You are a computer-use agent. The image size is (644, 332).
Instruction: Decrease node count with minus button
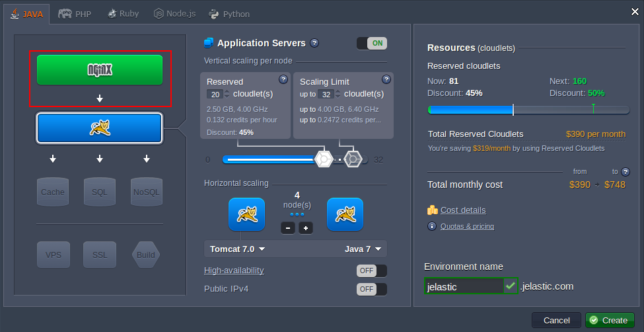click(x=288, y=228)
